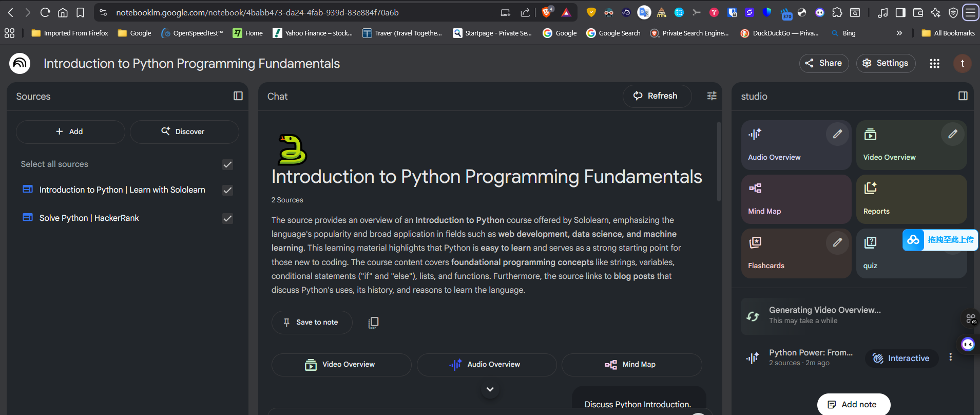The width and height of the screenshot is (980, 415).
Task: Open the Imported From Firefox bookmarks folder
Action: [x=70, y=33]
